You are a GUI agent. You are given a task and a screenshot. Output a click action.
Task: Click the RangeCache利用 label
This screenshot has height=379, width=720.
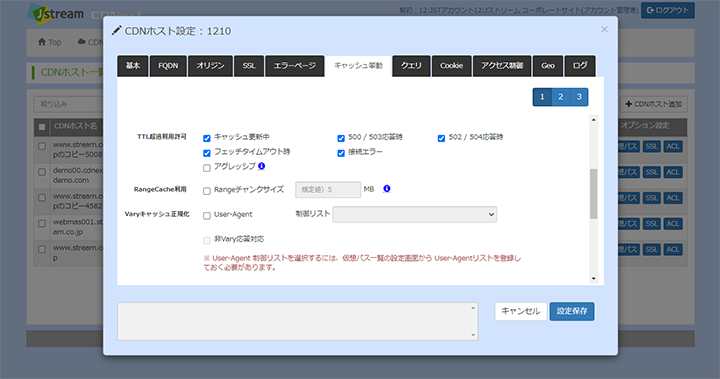point(160,189)
